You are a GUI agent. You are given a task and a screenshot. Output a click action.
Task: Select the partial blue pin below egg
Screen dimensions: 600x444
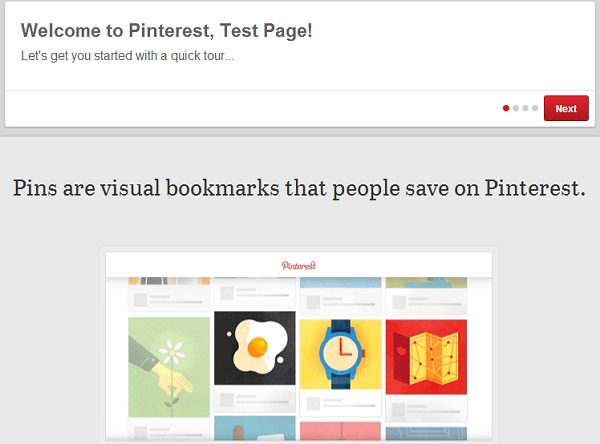click(255, 428)
